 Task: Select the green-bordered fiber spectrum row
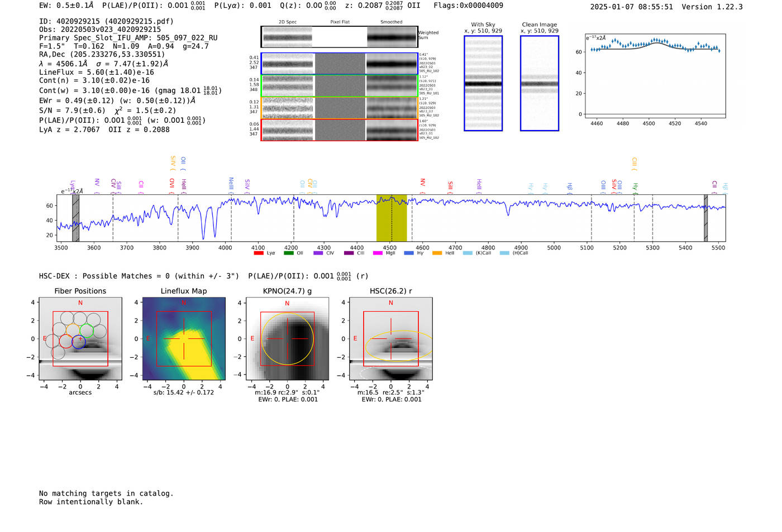[340, 86]
